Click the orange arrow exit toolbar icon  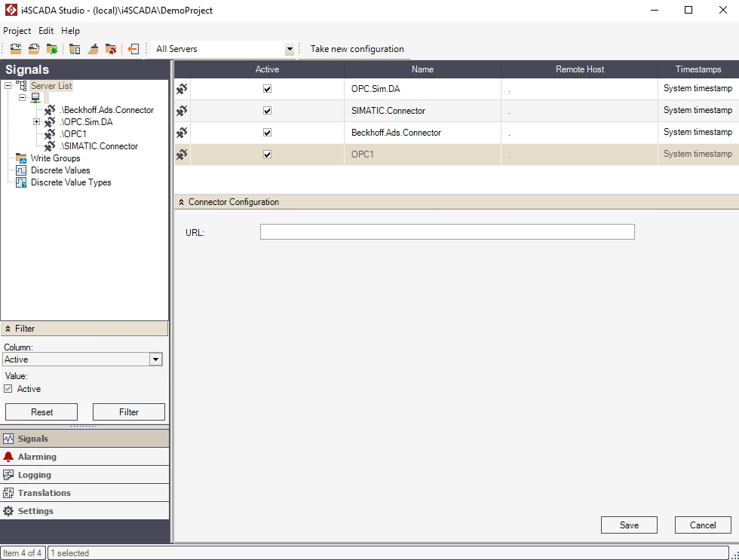(133, 49)
